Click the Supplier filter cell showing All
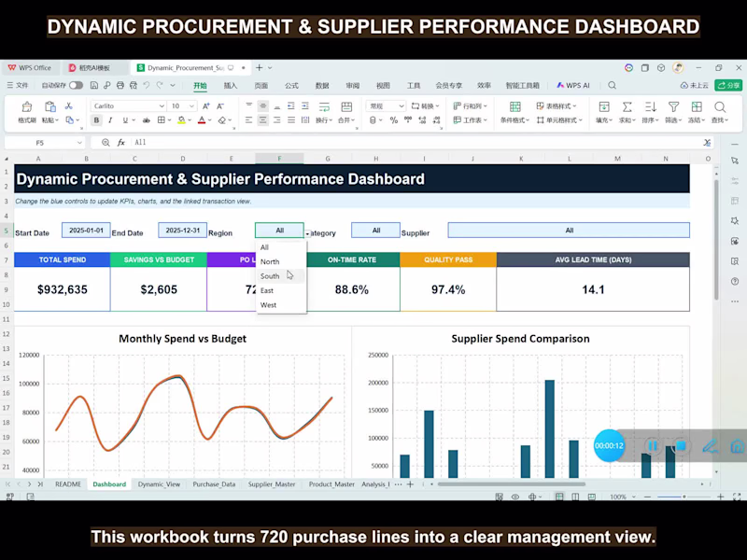The height and width of the screenshot is (560, 747). point(569,230)
